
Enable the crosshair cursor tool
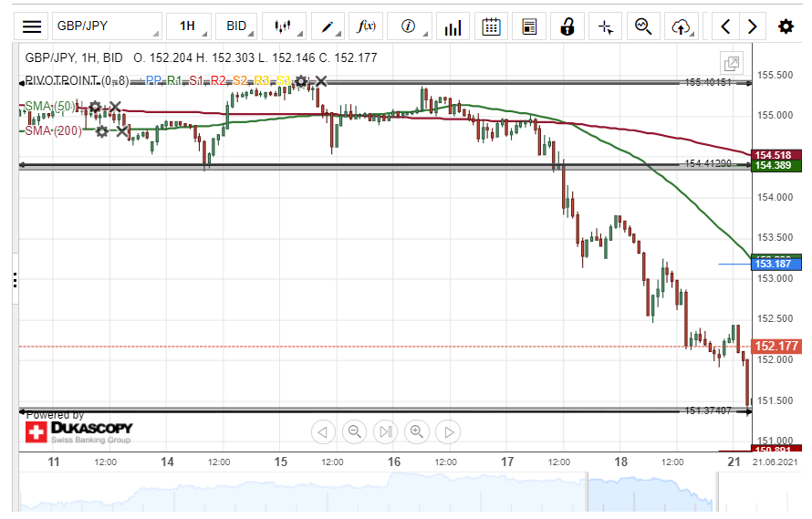point(606,26)
